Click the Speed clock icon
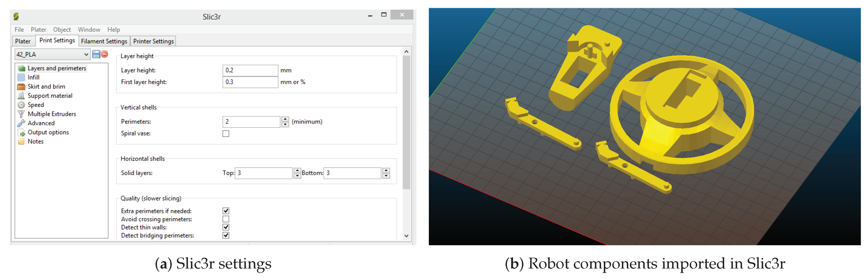 tap(22, 105)
